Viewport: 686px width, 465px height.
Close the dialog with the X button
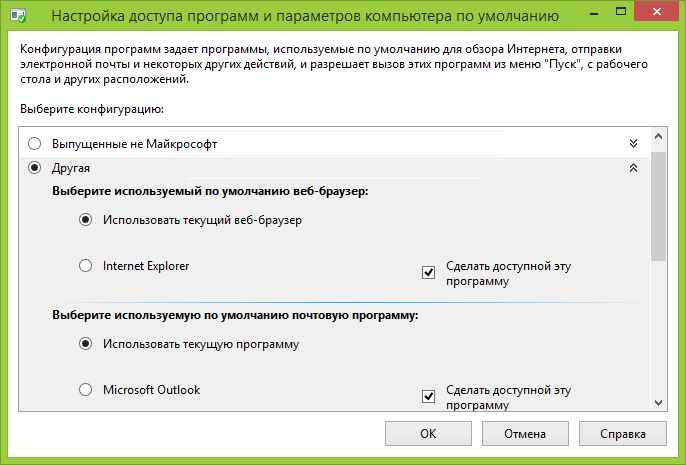pyautogui.click(x=655, y=12)
